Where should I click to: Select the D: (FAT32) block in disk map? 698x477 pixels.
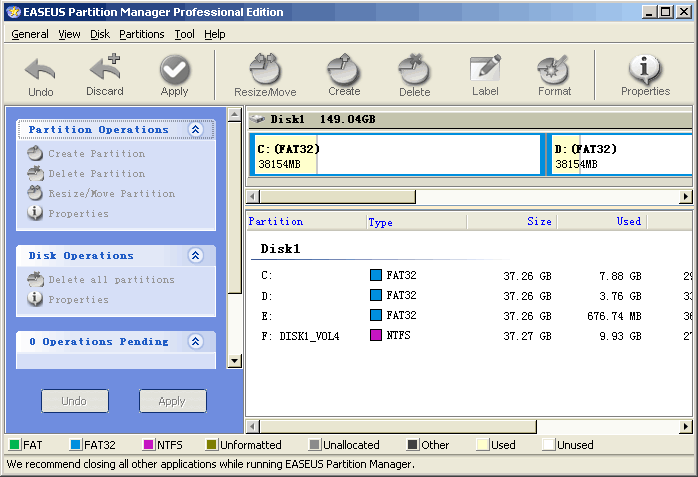coord(620,154)
